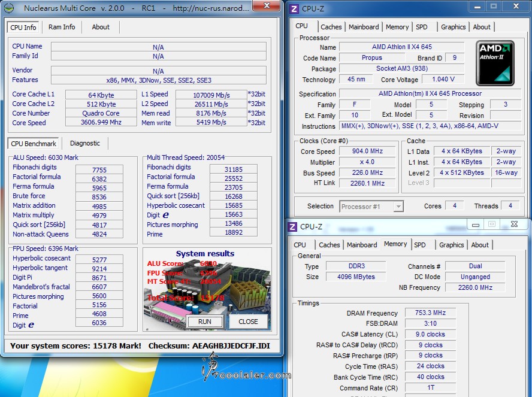
Task: Select Memory tab in the CPU-Z memory window
Action: [395, 244]
